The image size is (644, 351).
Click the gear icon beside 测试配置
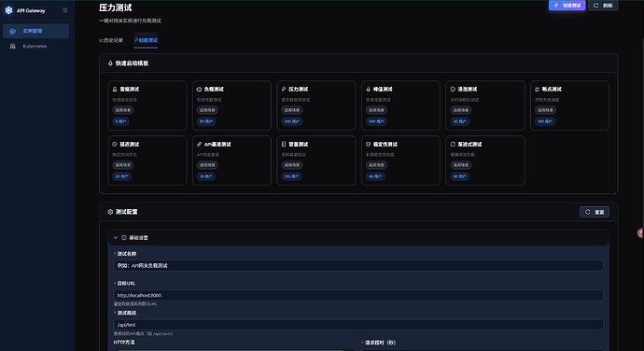coord(110,212)
